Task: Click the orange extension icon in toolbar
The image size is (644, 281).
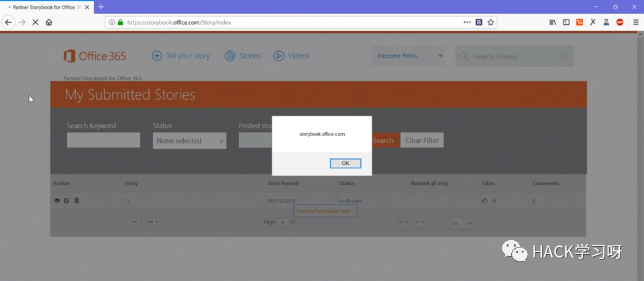Action: pos(580,22)
